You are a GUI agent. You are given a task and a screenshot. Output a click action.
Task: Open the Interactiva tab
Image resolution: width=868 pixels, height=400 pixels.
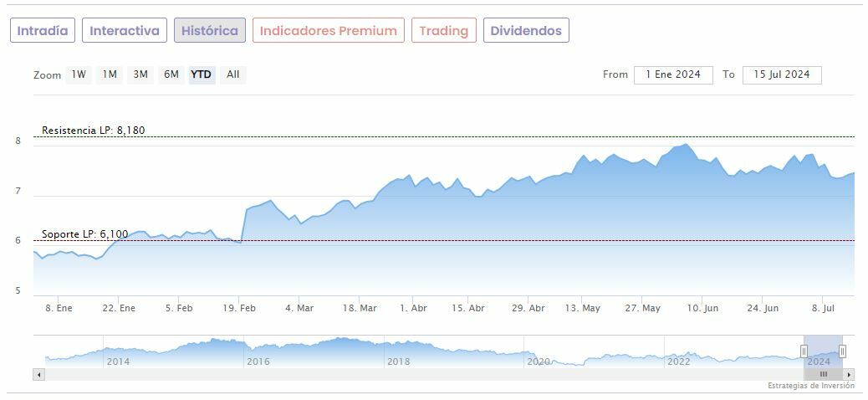(x=125, y=31)
